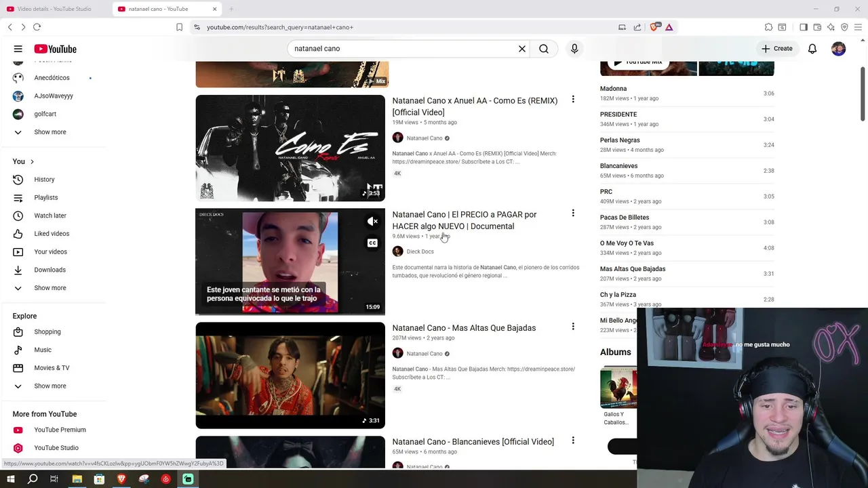Viewport: 868px width, 488px height.
Task: Click the Create button
Action: click(776, 49)
